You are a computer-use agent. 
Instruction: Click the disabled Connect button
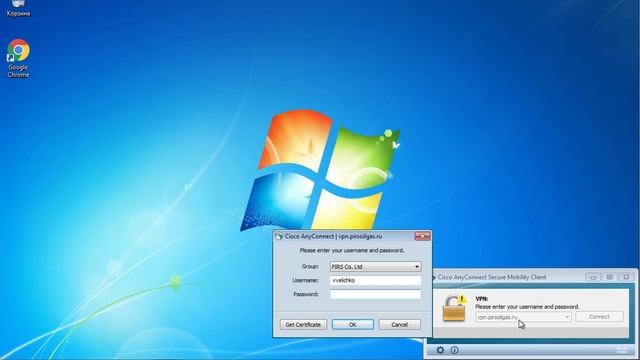599,317
